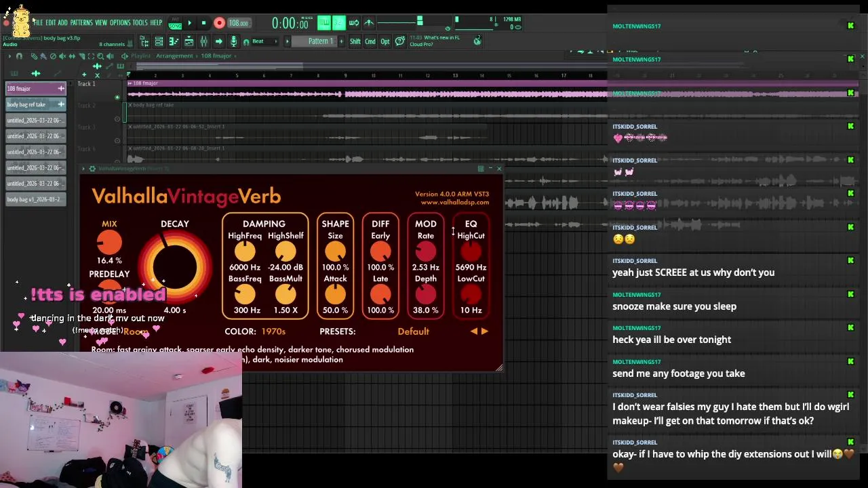Image resolution: width=868 pixels, height=488 pixels.
Task: Click the MIX knob
Action: tap(109, 243)
